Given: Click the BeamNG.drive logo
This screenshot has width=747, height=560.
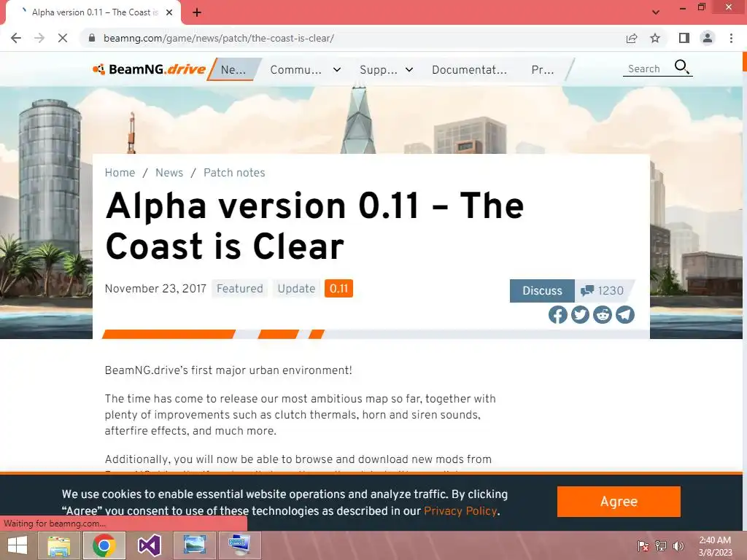Looking at the screenshot, I should click(x=149, y=69).
